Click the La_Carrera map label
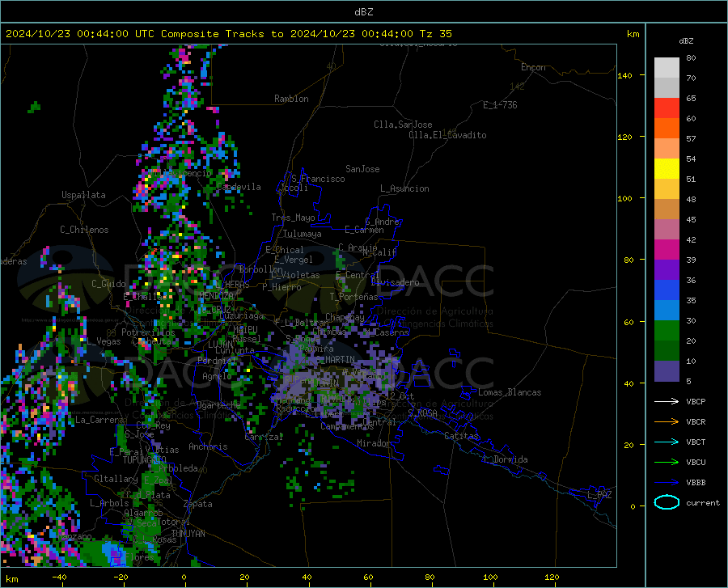The height and width of the screenshot is (588, 728). (99, 420)
